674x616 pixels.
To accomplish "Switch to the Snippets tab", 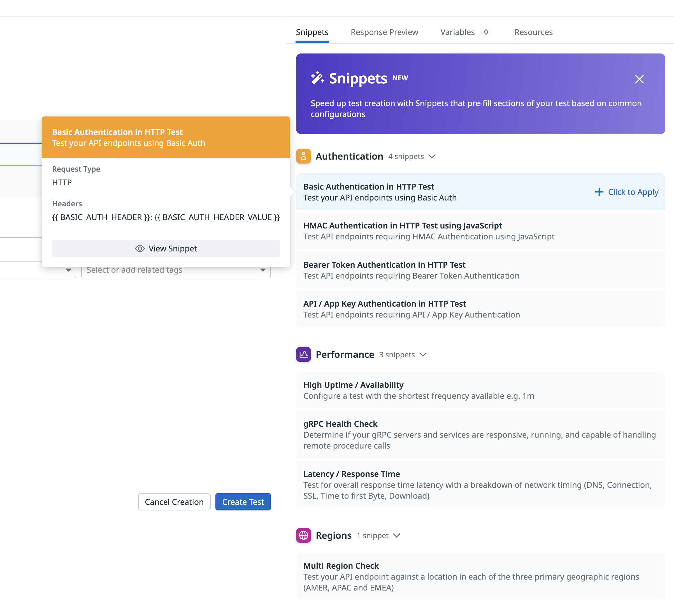I will coord(312,32).
